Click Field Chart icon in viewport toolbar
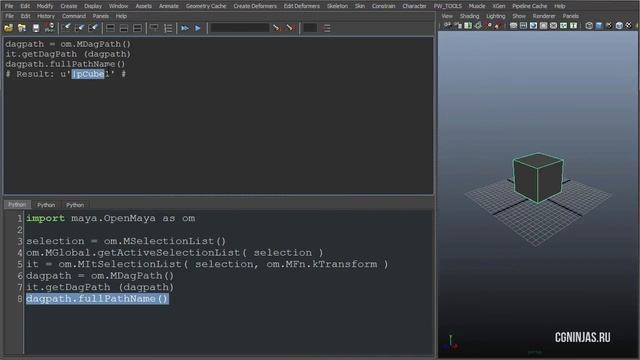The image size is (640, 360). 553,25
